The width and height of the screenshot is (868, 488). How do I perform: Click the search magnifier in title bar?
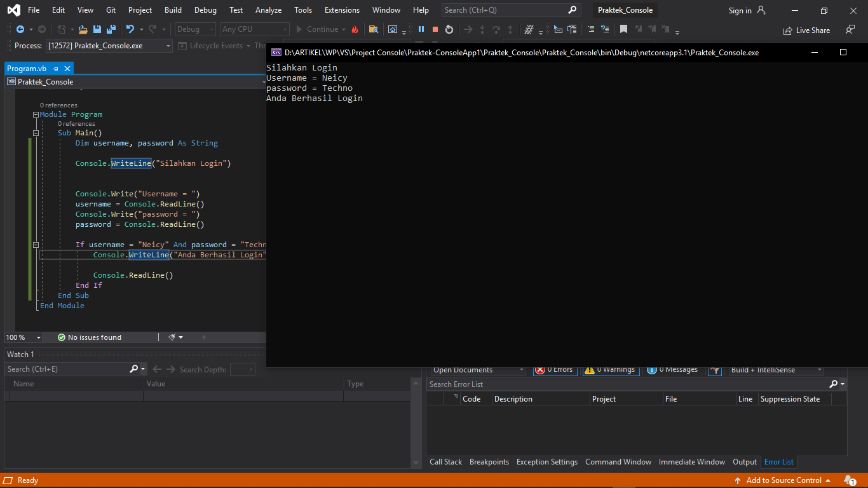tap(572, 10)
